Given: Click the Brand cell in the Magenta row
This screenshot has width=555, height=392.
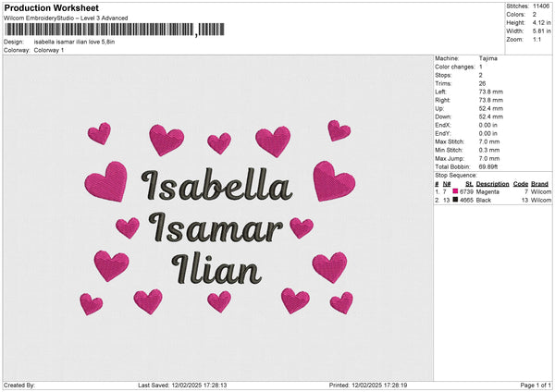Looking at the screenshot, I should (x=541, y=191).
